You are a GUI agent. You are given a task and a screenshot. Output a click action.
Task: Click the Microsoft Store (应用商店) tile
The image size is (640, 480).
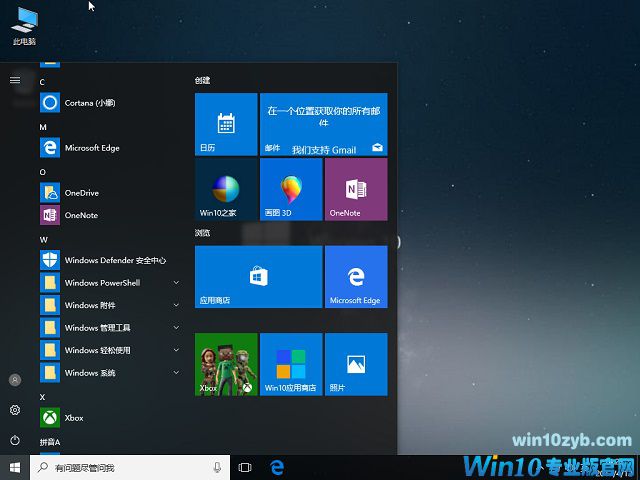click(258, 277)
